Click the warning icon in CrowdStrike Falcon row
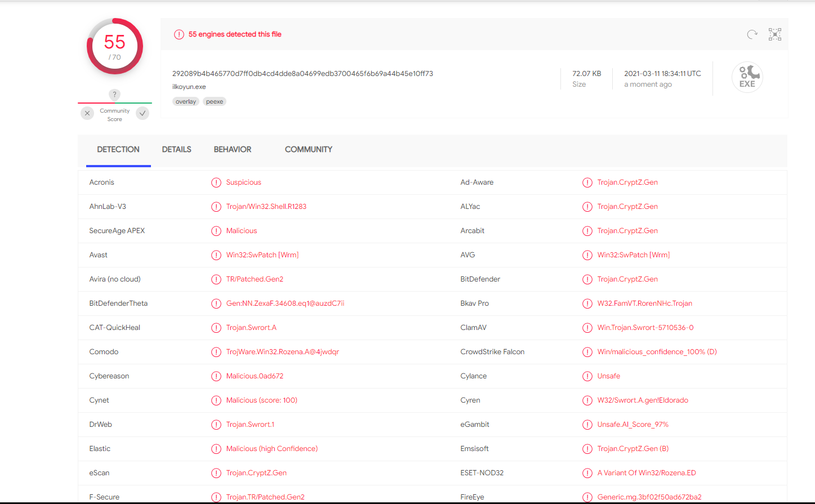Image resolution: width=815 pixels, height=504 pixels. [x=587, y=352]
